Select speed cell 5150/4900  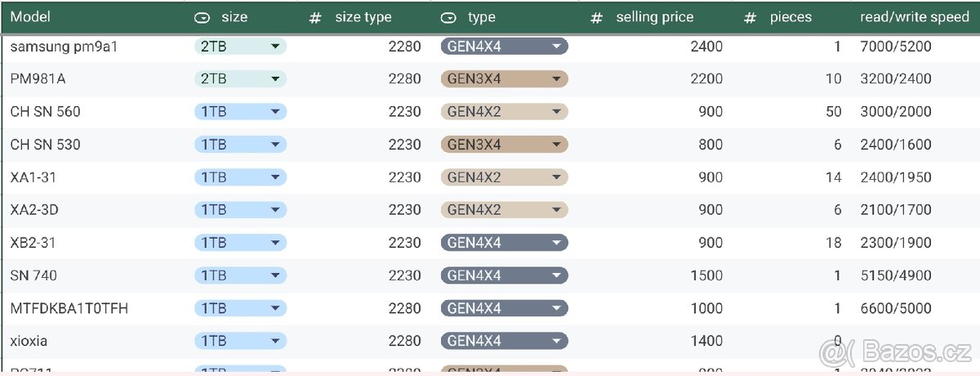(915, 275)
